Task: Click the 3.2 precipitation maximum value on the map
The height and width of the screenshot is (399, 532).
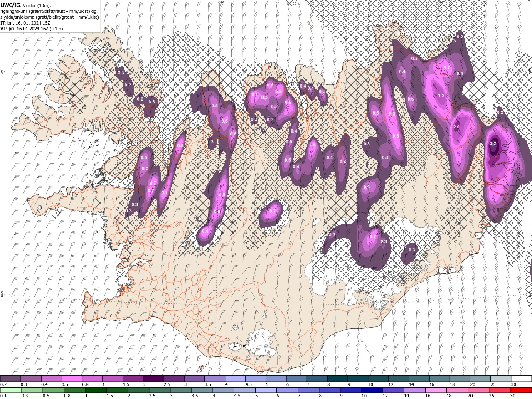Action: tap(493, 143)
